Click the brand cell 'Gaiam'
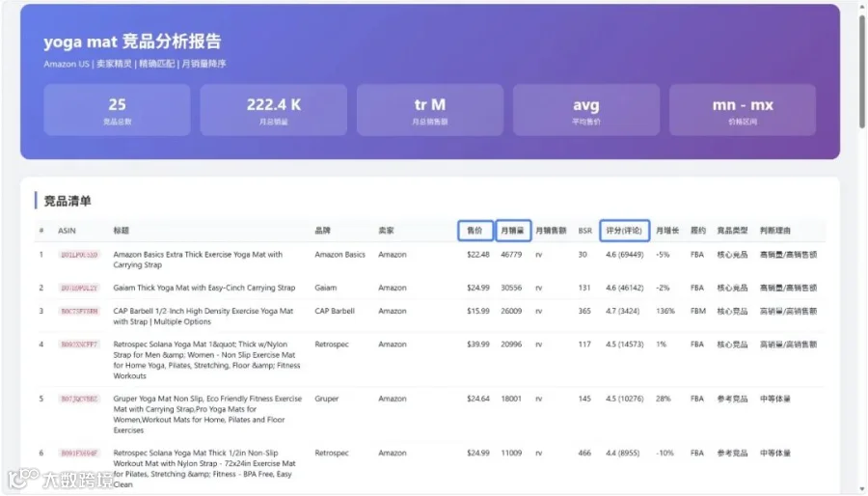 click(326, 288)
